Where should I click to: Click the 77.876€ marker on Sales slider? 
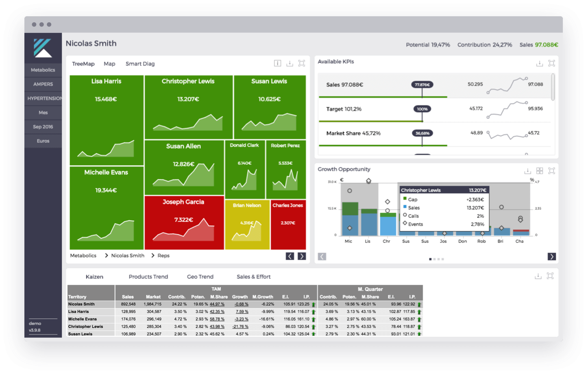click(422, 85)
